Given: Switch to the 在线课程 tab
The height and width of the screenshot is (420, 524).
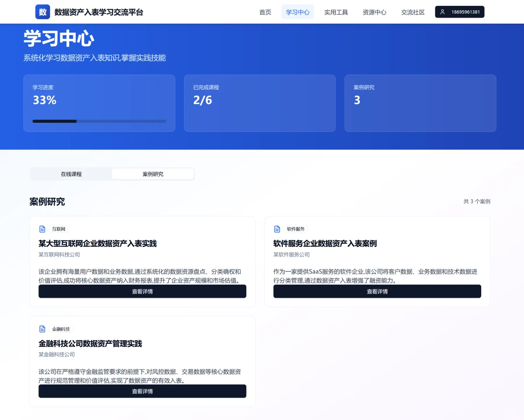Looking at the screenshot, I should 71,174.
